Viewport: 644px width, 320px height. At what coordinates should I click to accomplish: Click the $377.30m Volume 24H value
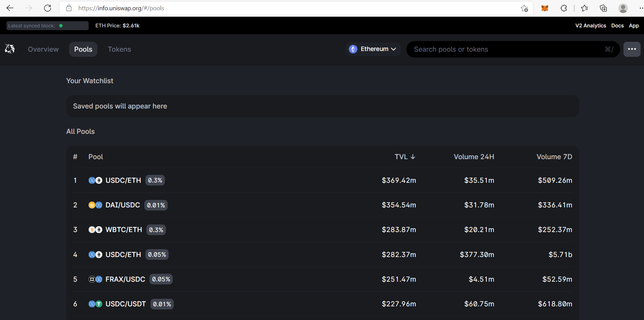click(x=477, y=255)
